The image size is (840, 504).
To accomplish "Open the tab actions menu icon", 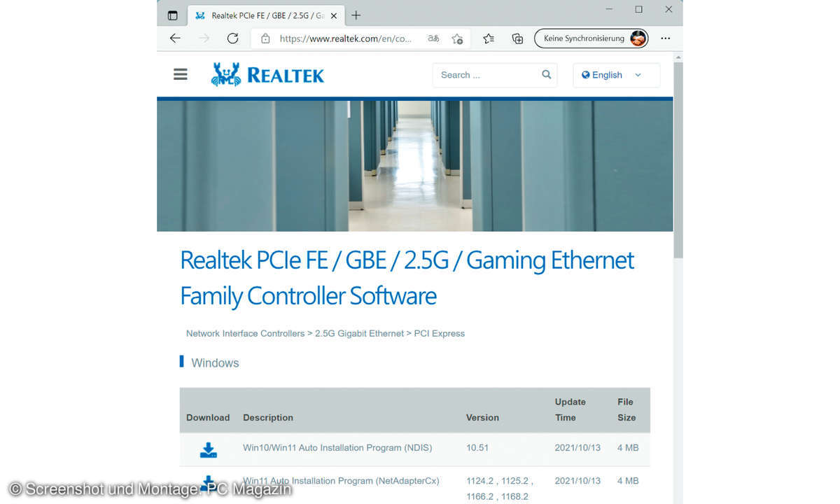I will coord(172,15).
